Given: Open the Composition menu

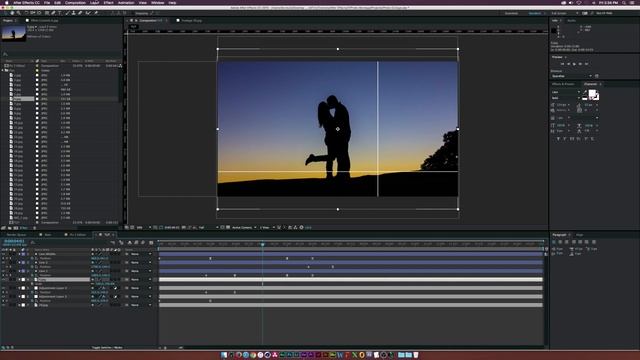Looking at the screenshot, I should click(76, 2).
